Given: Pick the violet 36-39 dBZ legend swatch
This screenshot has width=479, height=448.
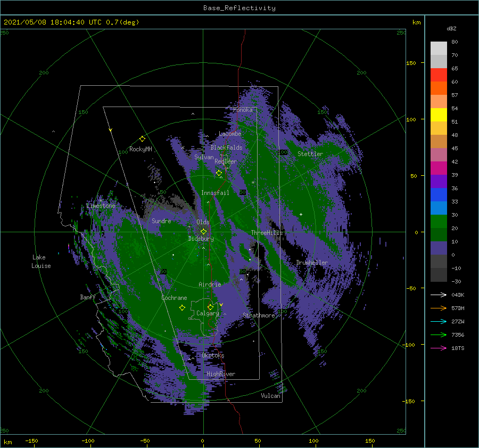Looking at the screenshot, I should [439, 182].
